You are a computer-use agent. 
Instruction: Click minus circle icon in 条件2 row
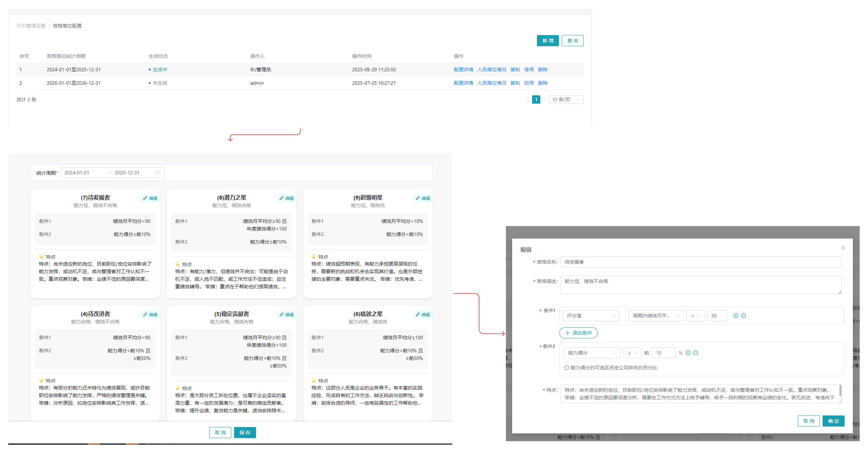[695, 353]
